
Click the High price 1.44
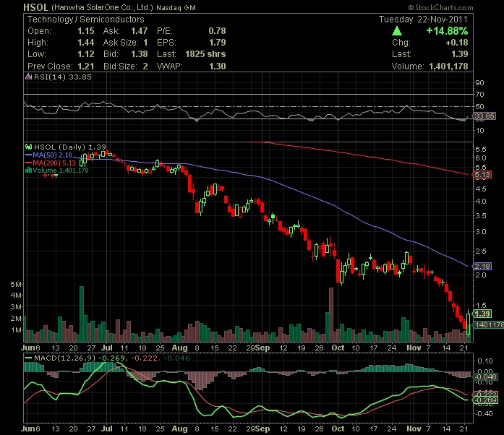pos(86,43)
